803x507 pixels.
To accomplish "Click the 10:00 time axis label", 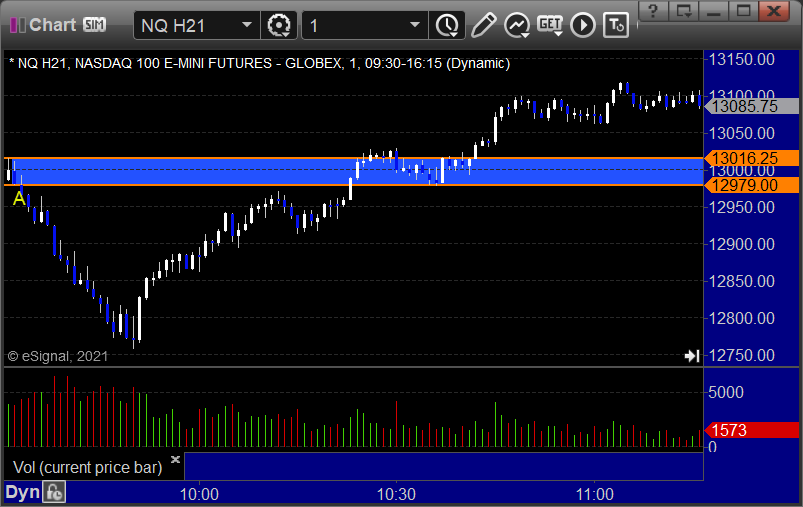I will click(199, 494).
